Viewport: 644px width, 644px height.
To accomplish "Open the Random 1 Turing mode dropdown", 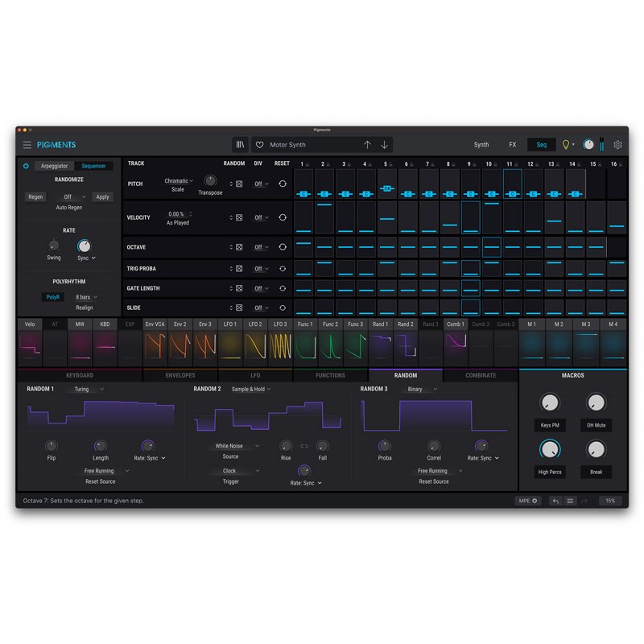I will click(x=89, y=390).
